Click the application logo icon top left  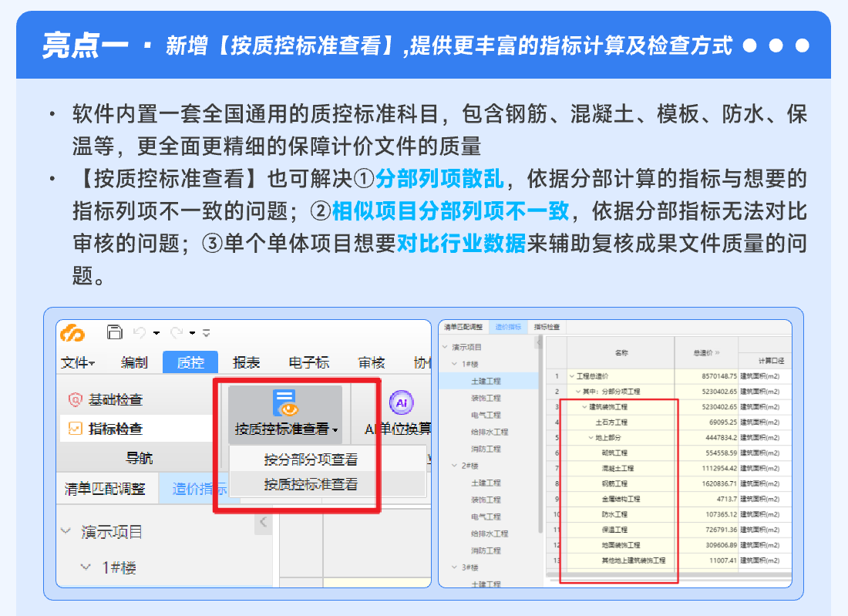point(70,332)
